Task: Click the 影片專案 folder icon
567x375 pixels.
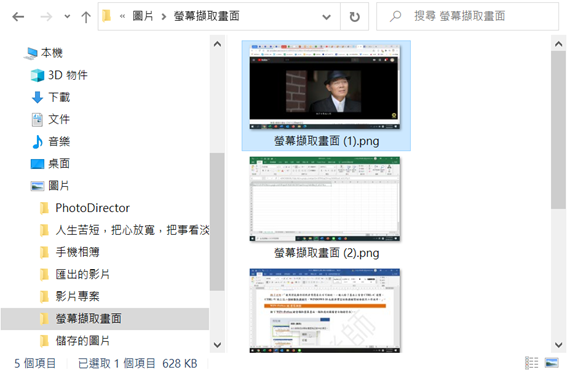Action: [44, 296]
